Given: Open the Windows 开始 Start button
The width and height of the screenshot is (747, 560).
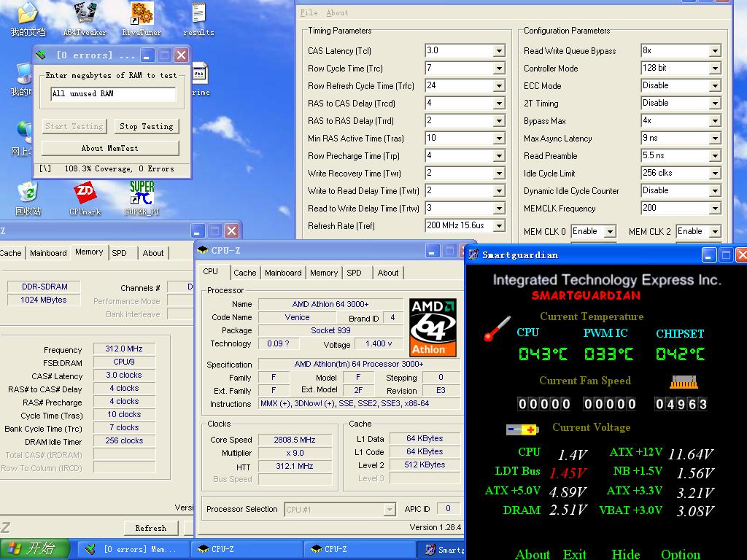Looking at the screenshot, I should point(35,549).
